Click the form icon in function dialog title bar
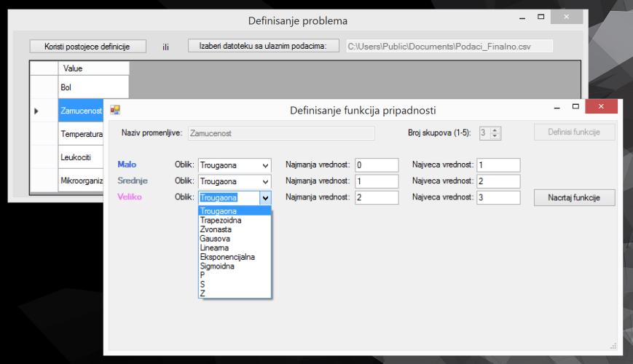 pos(115,110)
